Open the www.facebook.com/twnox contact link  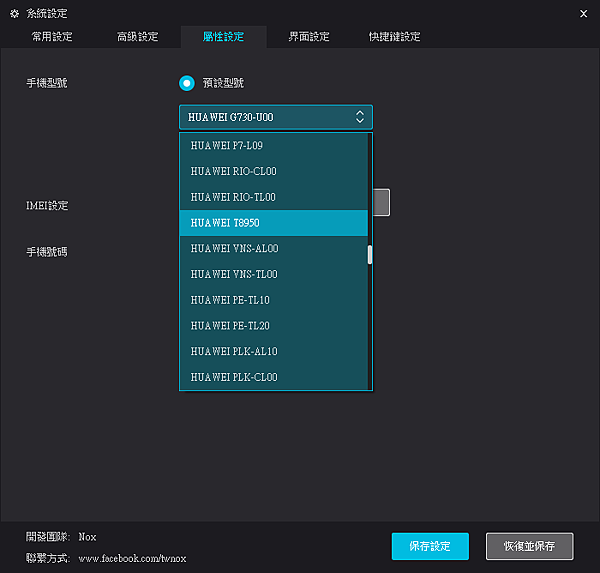[132, 558]
